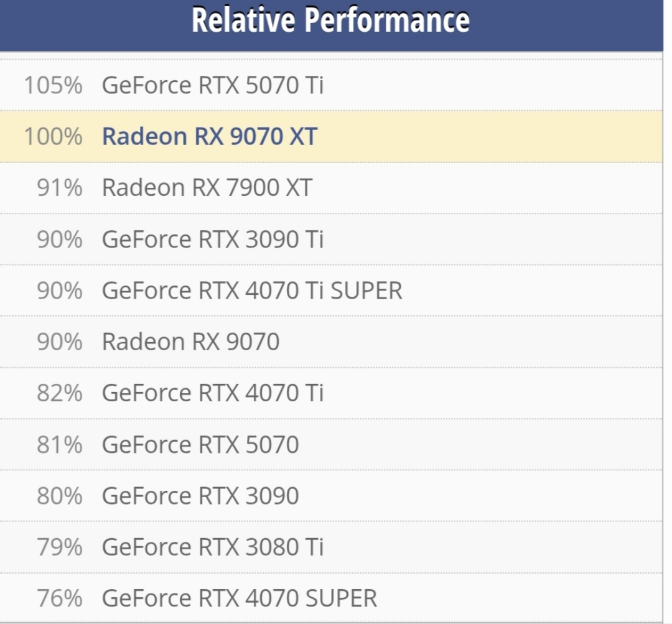The image size is (672, 624).
Task: Click the 76% performance value
Action: 59,598
